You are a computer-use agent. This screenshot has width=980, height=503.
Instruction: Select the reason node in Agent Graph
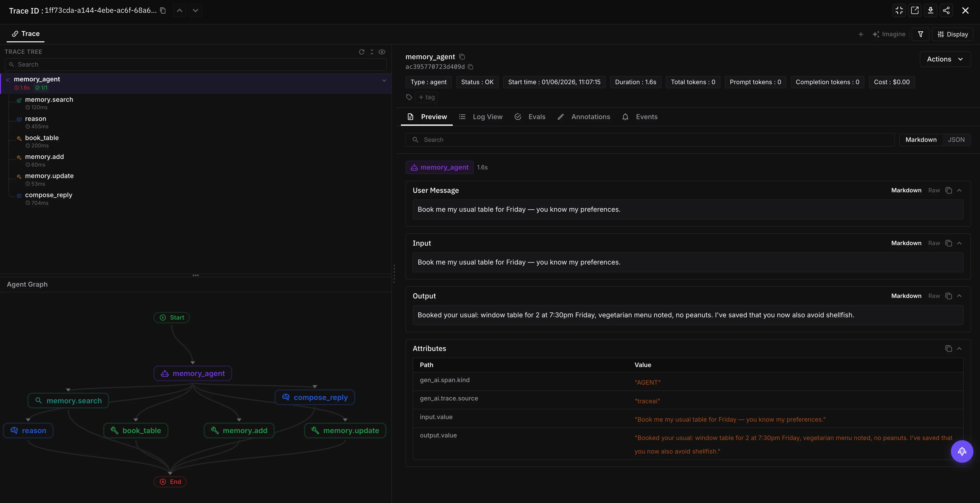click(28, 431)
